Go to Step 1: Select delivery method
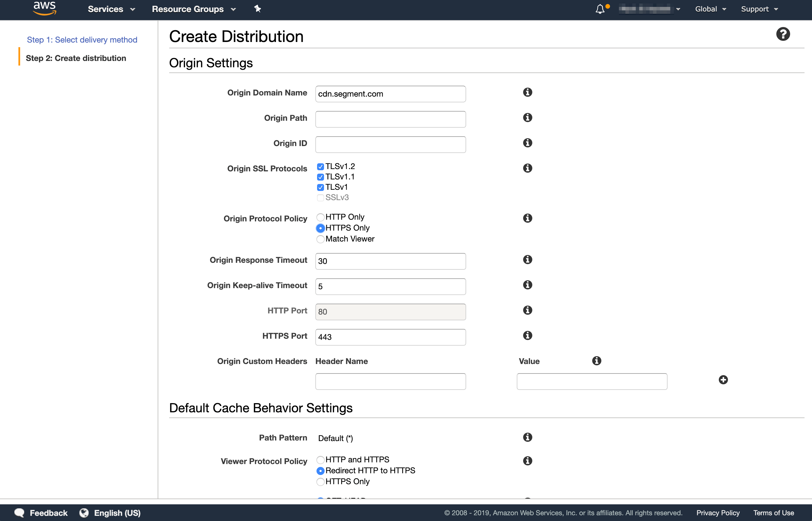Image resolution: width=812 pixels, height=521 pixels. (x=82, y=40)
